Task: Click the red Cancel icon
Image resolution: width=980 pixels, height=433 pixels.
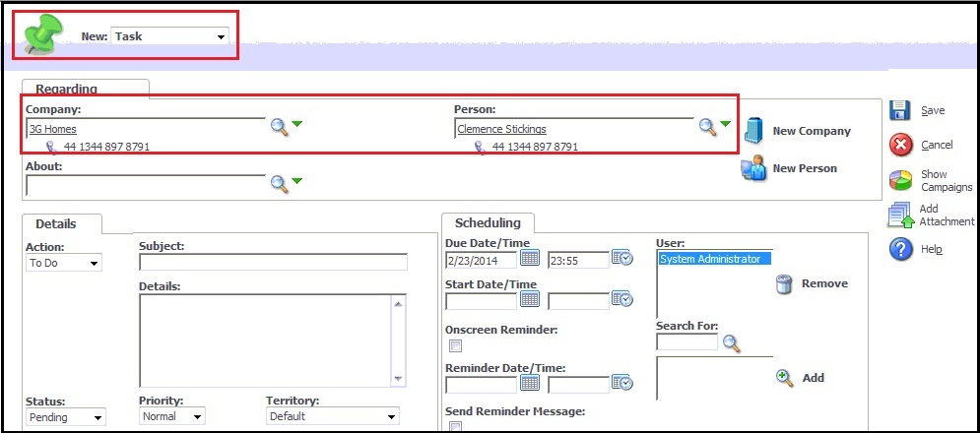Action: [900, 145]
